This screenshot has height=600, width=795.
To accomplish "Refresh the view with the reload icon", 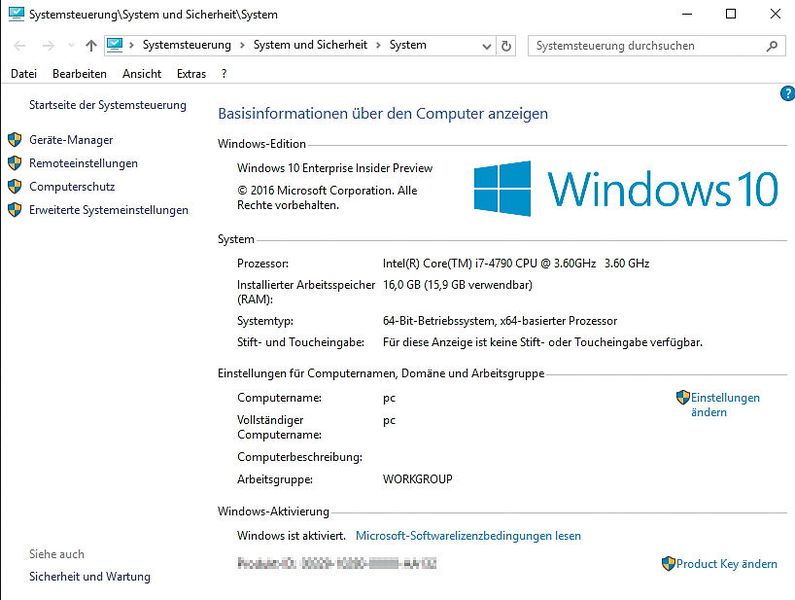I will click(506, 46).
